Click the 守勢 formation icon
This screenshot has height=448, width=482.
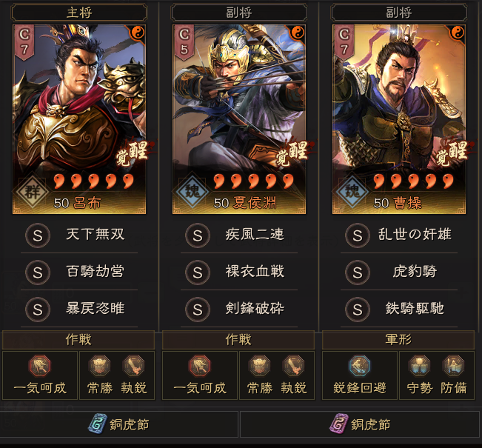tap(419, 366)
